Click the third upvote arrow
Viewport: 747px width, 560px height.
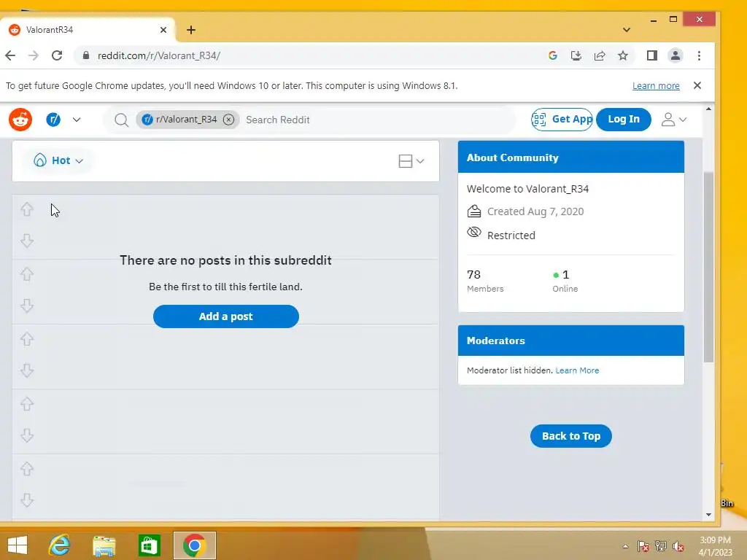click(27, 339)
